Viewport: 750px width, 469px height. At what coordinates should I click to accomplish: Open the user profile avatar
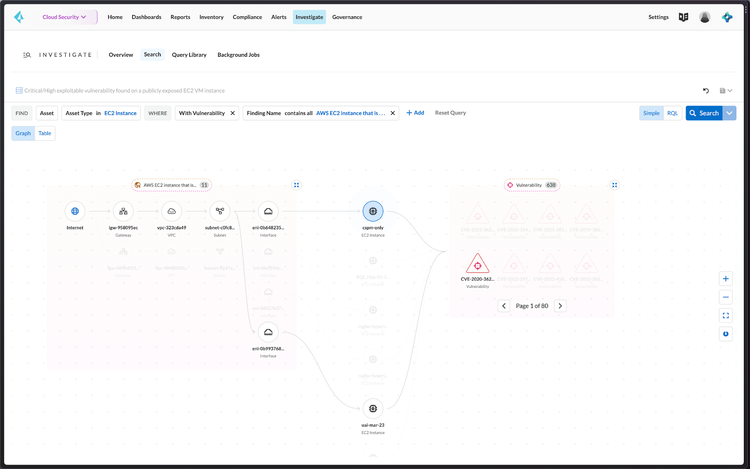(x=705, y=17)
